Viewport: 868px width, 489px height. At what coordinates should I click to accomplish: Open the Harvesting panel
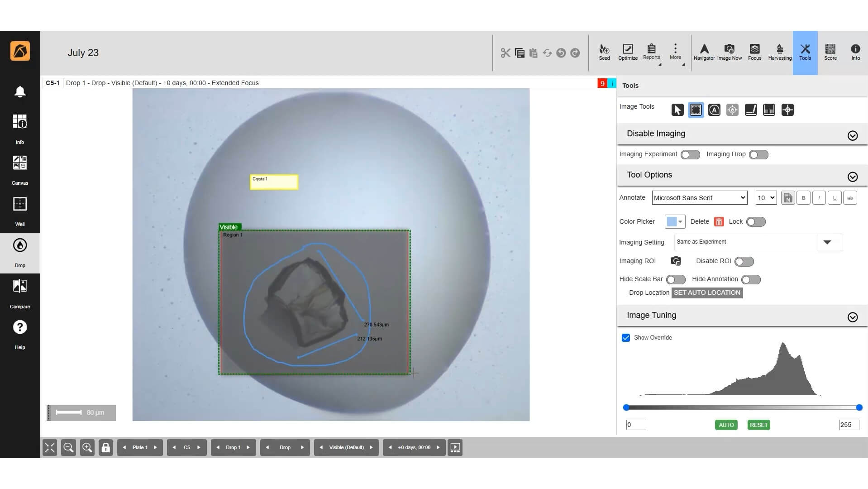point(780,52)
